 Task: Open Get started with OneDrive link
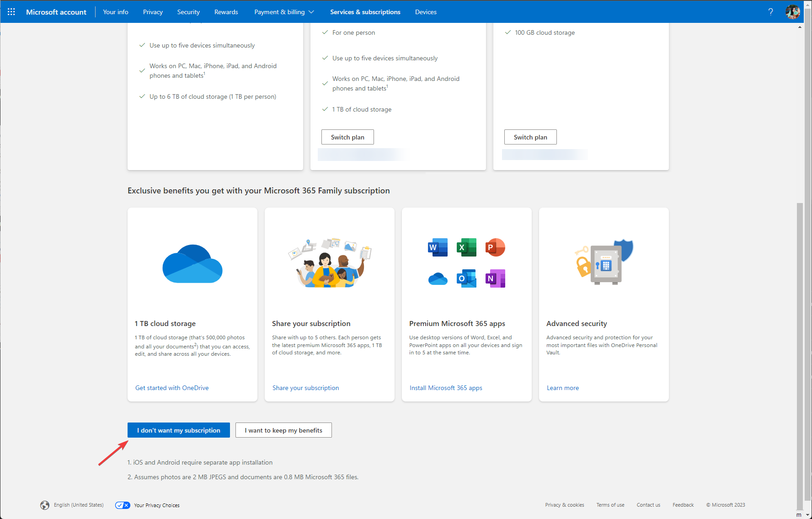pos(172,388)
